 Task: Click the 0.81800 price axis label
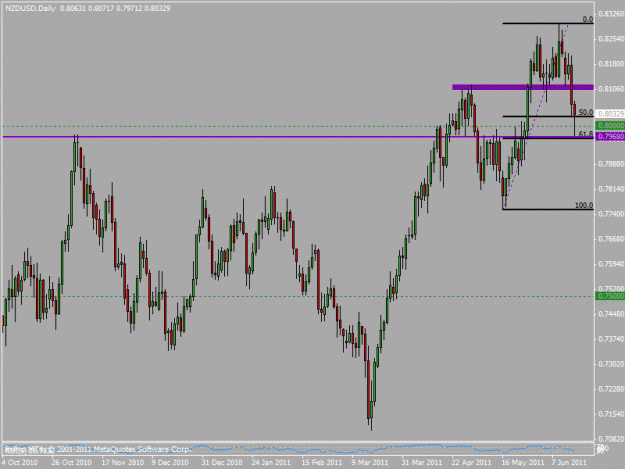coord(611,64)
